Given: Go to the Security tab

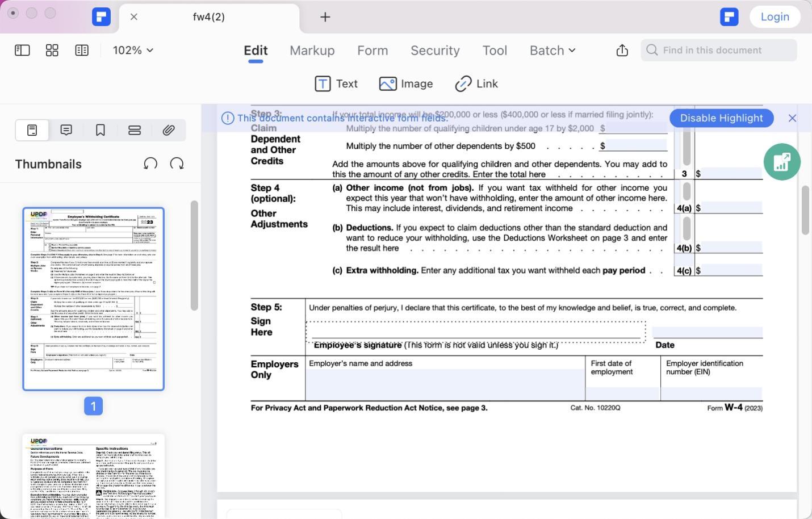Looking at the screenshot, I should tap(435, 50).
